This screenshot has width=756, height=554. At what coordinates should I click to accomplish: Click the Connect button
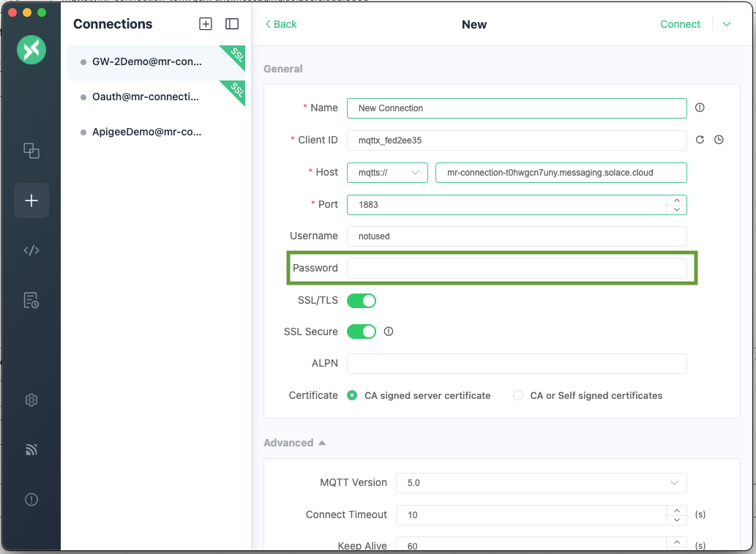[680, 24]
